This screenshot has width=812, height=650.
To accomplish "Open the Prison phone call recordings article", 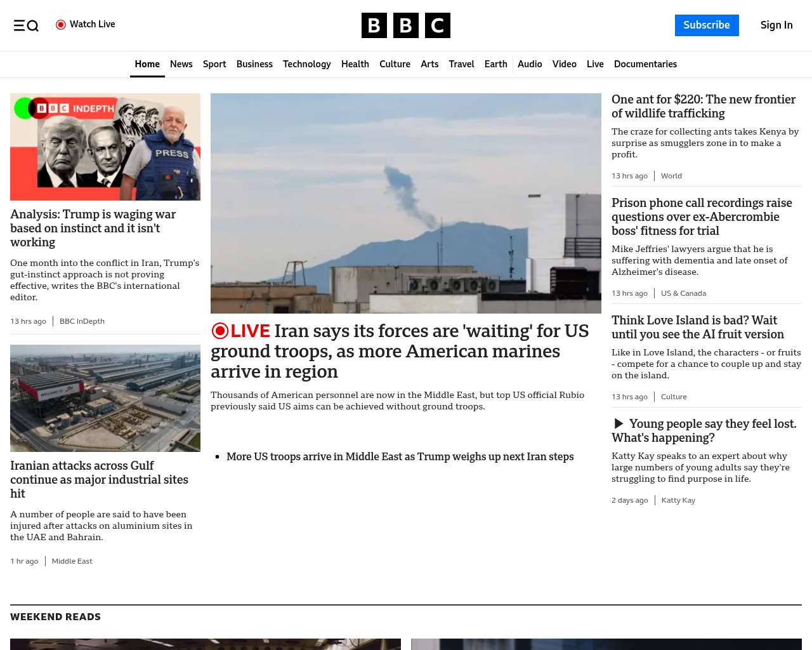I will pos(702,216).
